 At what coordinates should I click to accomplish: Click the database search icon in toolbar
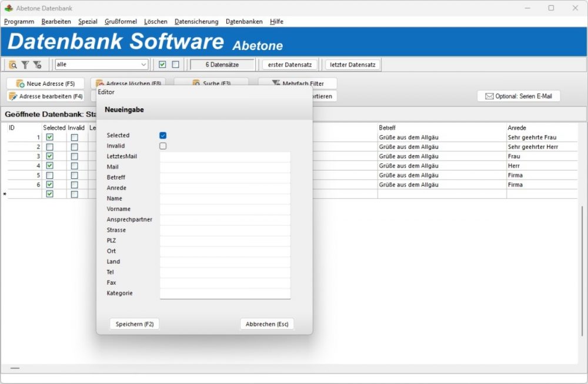(13, 65)
